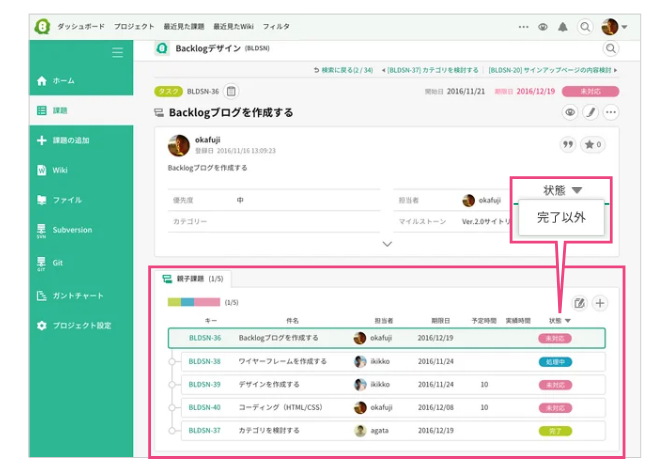Open the 状態 filter dropdown in callout
661x472 pixels.
[561, 190]
